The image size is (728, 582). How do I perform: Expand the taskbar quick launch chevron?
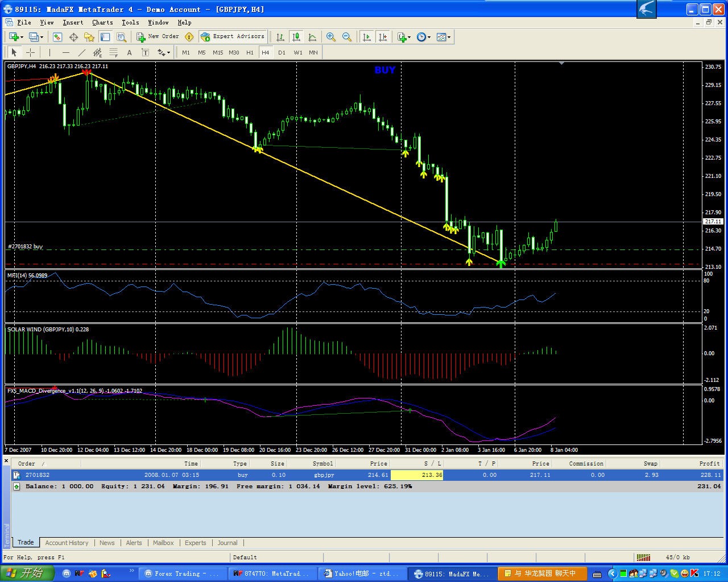click(131, 571)
